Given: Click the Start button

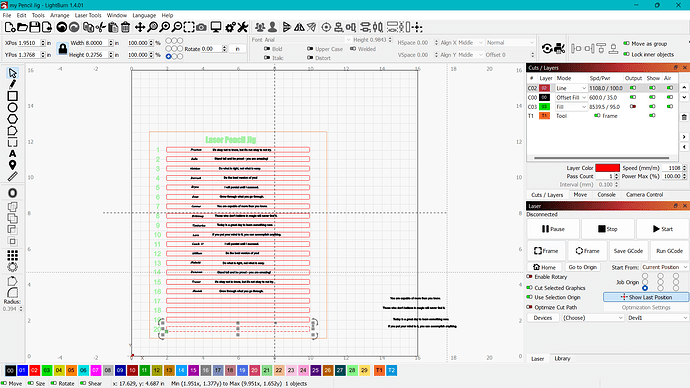Looking at the screenshot, I should pos(663,229).
